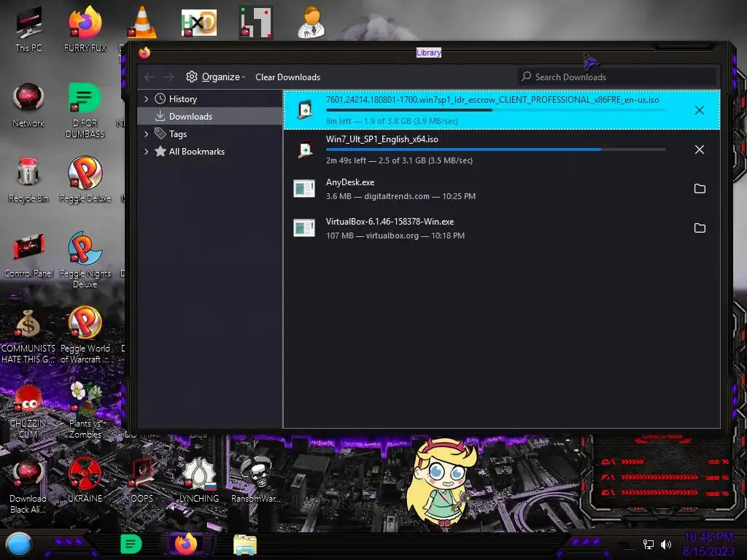
Task: Open Download Black Ali desktop shortcut
Action: coord(28,486)
